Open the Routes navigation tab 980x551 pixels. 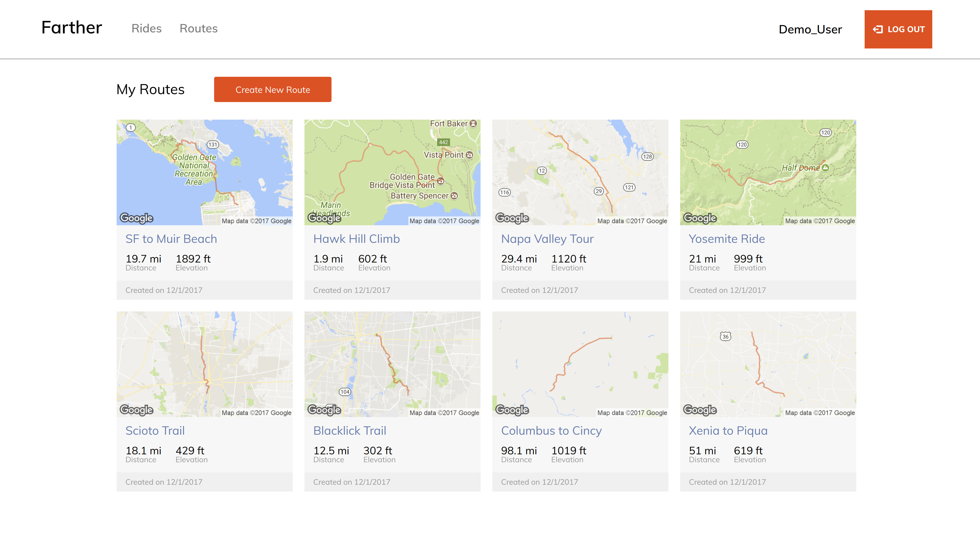click(x=198, y=29)
